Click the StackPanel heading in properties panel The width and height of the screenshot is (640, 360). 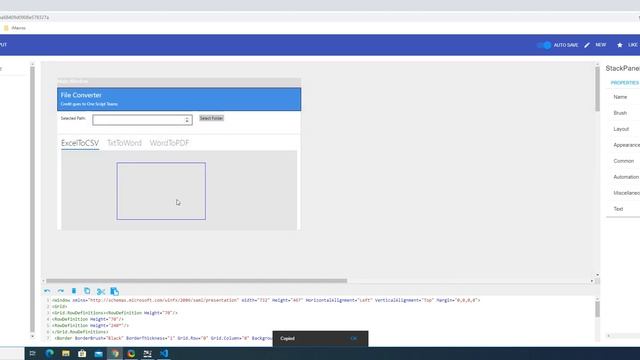[622, 69]
